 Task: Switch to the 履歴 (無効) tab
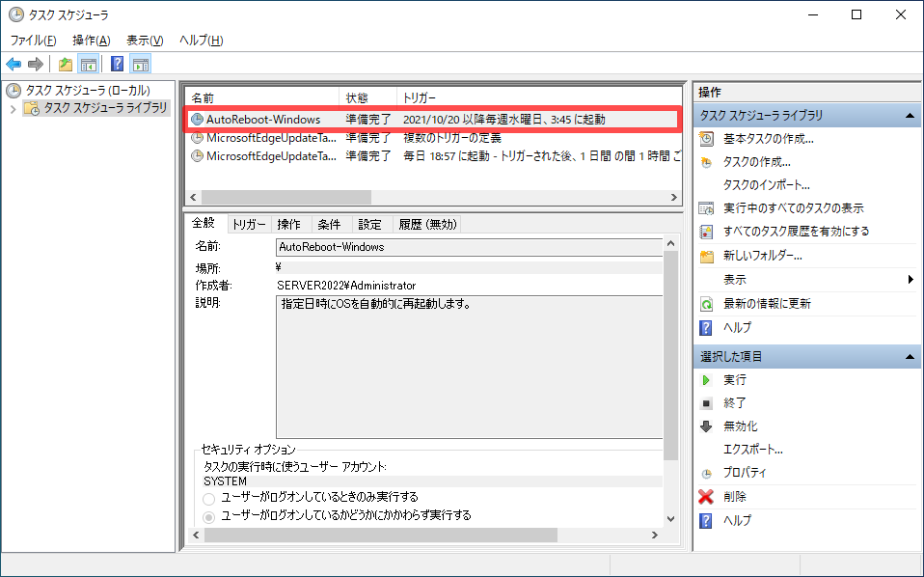click(427, 225)
